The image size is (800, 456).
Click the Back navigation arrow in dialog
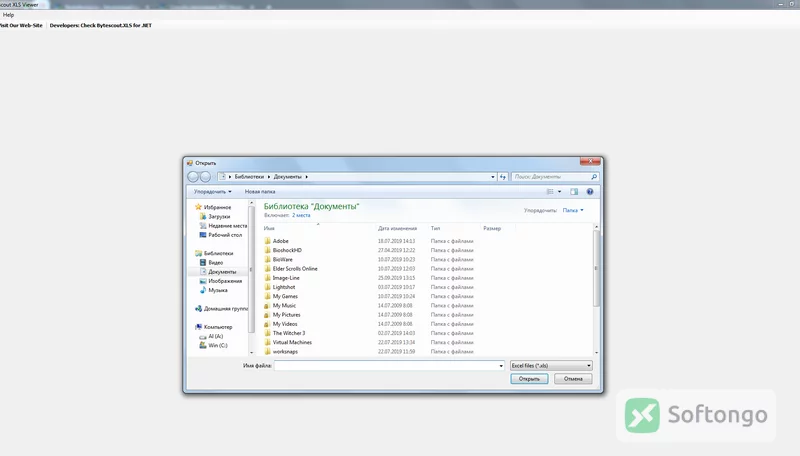[x=193, y=176]
